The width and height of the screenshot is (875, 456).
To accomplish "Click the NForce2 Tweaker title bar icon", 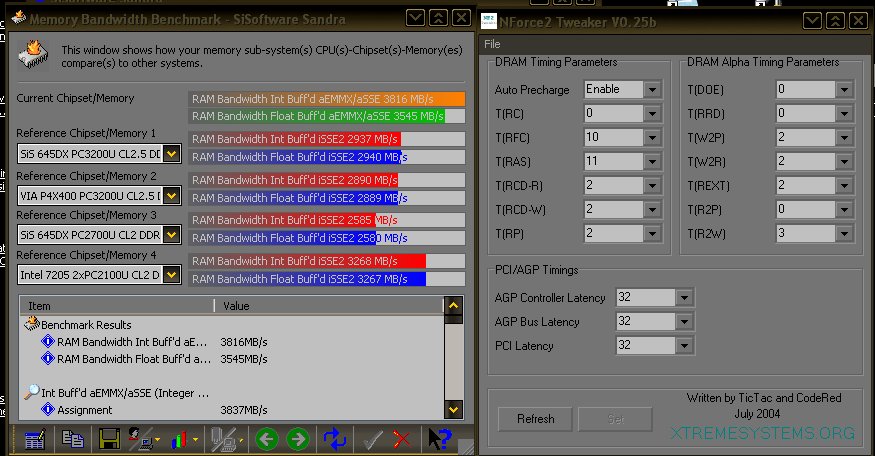I will (x=489, y=21).
